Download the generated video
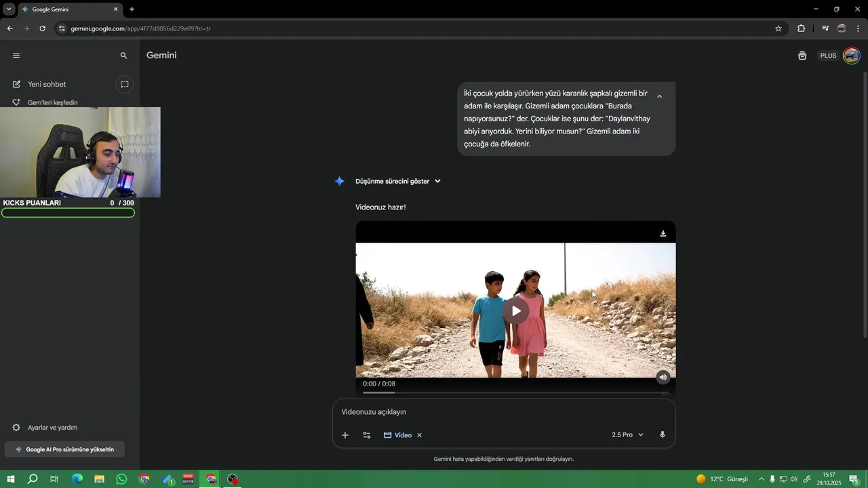868x488 pixels. [663, 233]
